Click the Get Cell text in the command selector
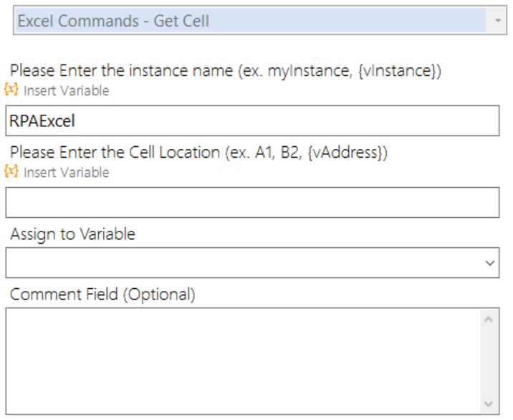 181,21
